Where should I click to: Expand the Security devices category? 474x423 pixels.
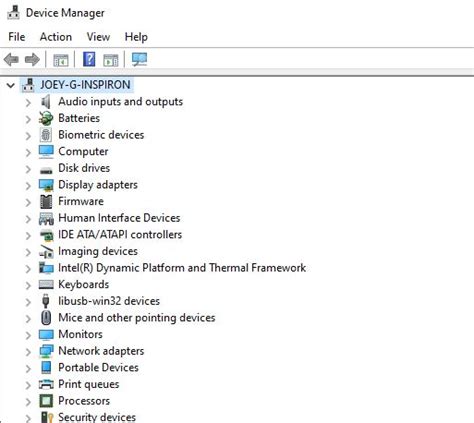coord(28,418)
